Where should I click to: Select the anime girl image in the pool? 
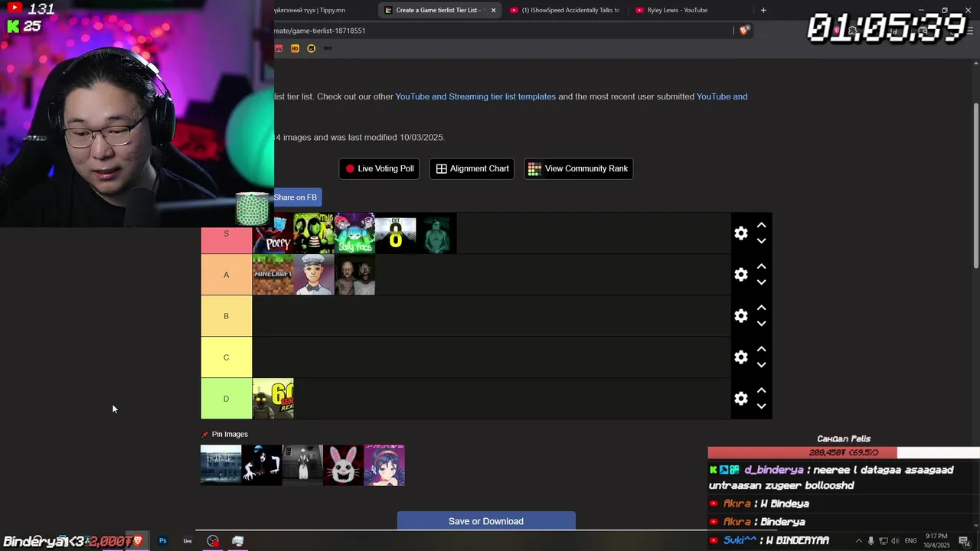pyautogui.click(x=384, y=465)
